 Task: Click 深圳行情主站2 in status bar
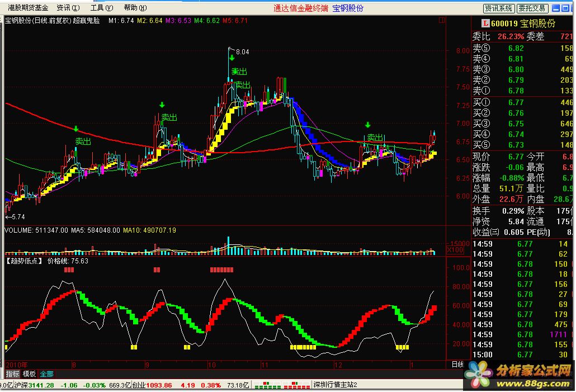pyautogui.click(x=335, y=385)
